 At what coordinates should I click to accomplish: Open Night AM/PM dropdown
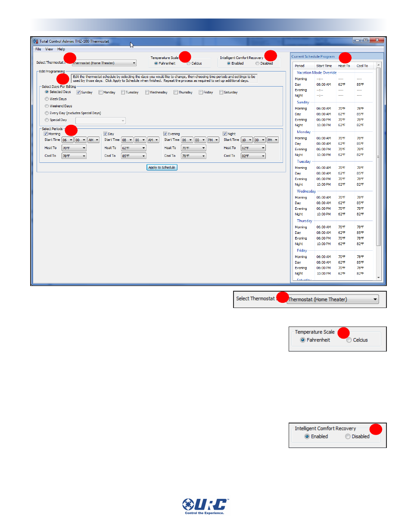273,140
